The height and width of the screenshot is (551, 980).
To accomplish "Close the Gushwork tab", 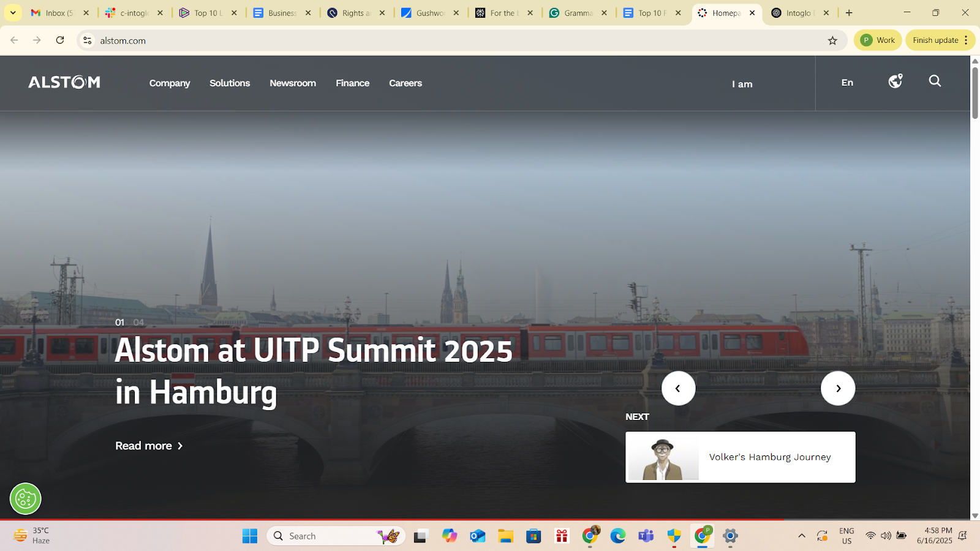I will pos(456,13).
